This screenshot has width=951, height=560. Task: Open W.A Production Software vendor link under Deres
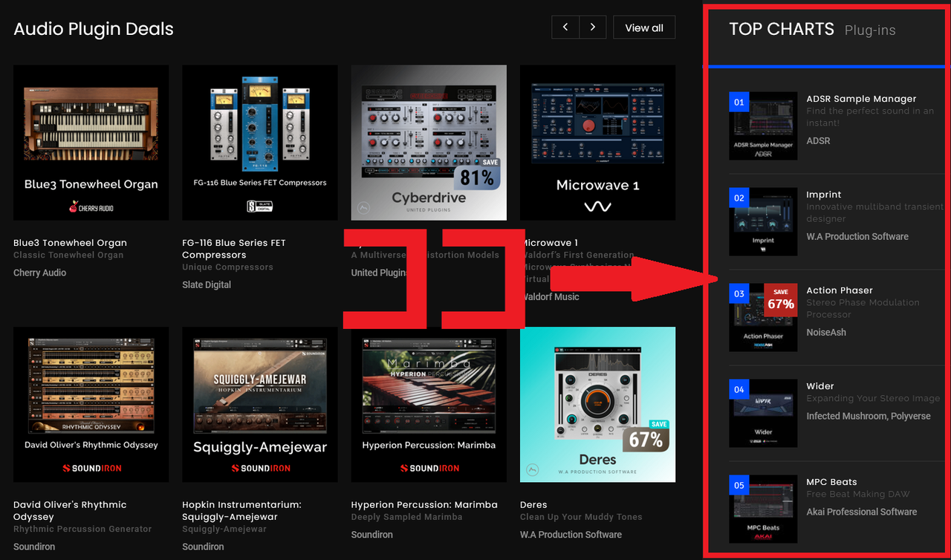pyautogui.click(x=571, y=535)
